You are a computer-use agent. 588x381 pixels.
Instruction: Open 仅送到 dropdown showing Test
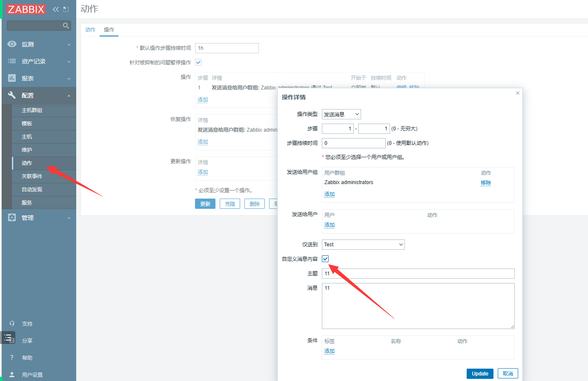(x=363, y=244)
